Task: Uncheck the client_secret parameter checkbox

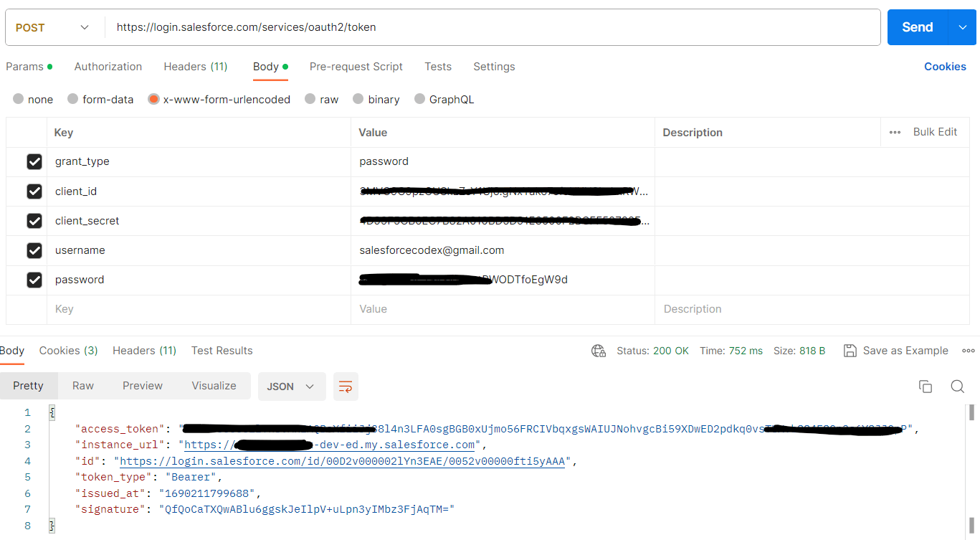Action: click(x=34, y=221)
